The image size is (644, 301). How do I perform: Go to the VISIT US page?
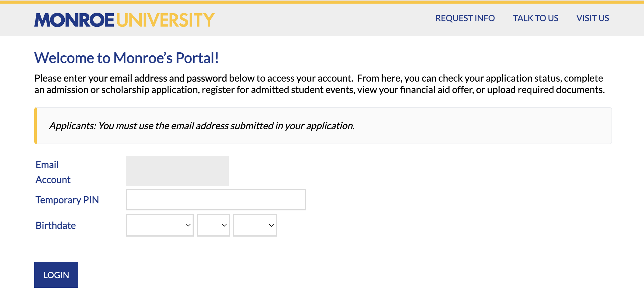593,18
